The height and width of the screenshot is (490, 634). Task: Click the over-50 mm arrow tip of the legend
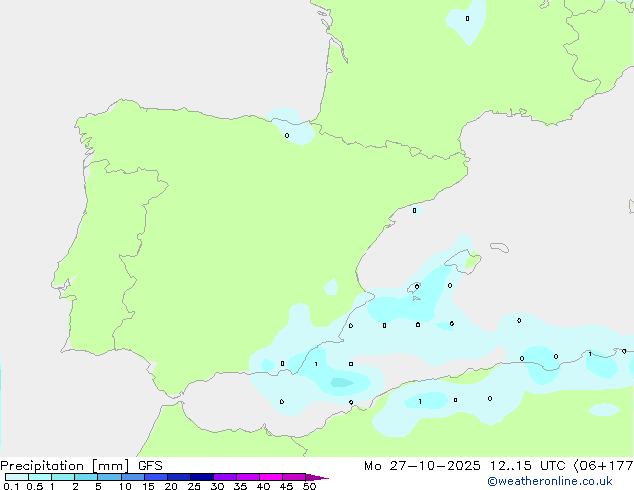(x=317, y=477)
